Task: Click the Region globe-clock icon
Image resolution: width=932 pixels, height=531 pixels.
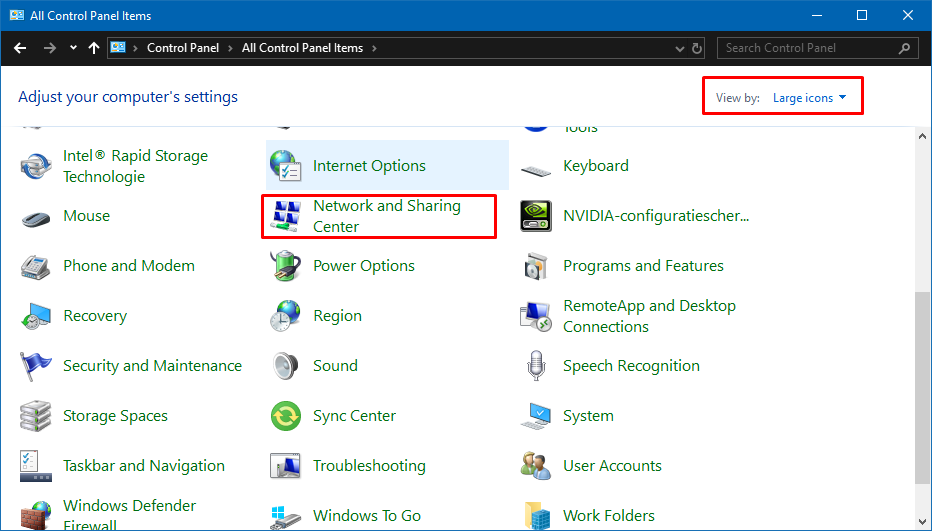Action: pos(285,315)
